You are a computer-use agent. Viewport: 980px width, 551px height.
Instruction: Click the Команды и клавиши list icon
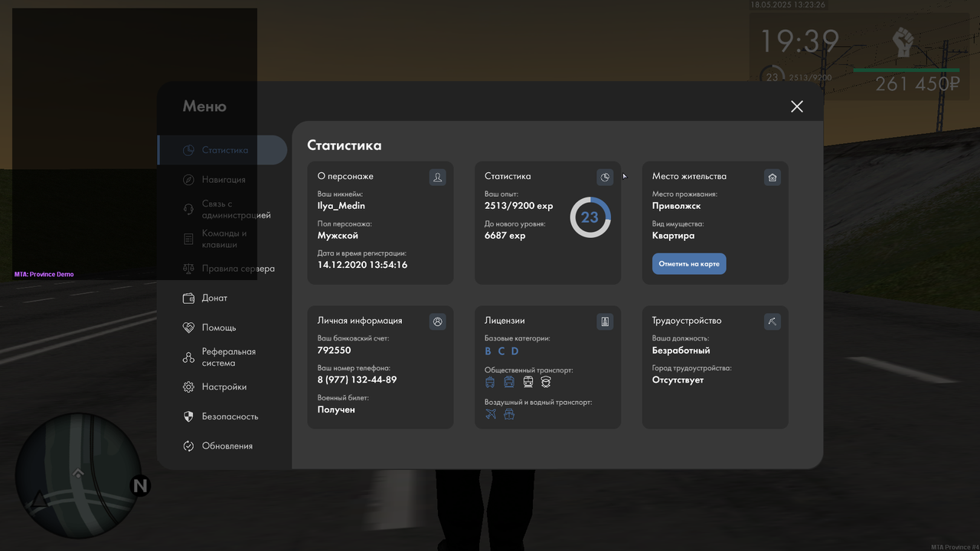[188, 240]
